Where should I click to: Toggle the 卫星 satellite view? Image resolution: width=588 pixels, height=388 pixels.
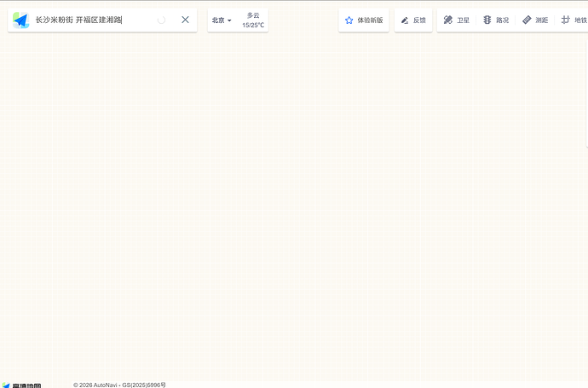(x=457, y=20)
